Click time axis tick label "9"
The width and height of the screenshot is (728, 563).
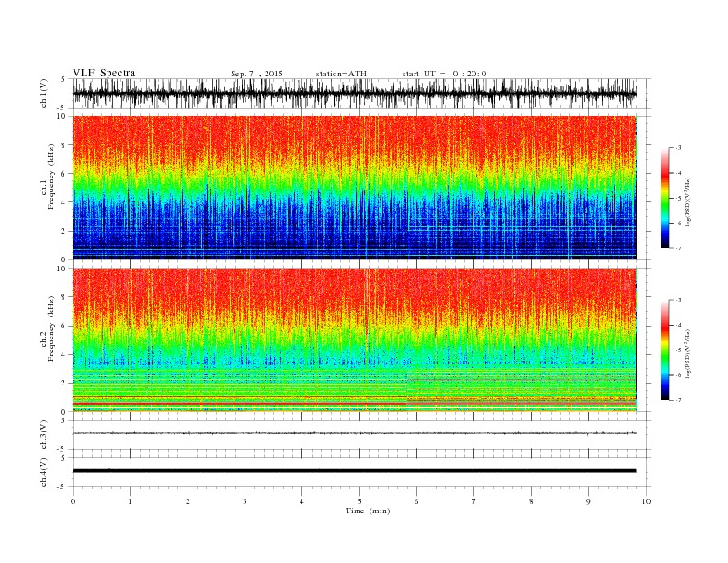click(588, 501)
